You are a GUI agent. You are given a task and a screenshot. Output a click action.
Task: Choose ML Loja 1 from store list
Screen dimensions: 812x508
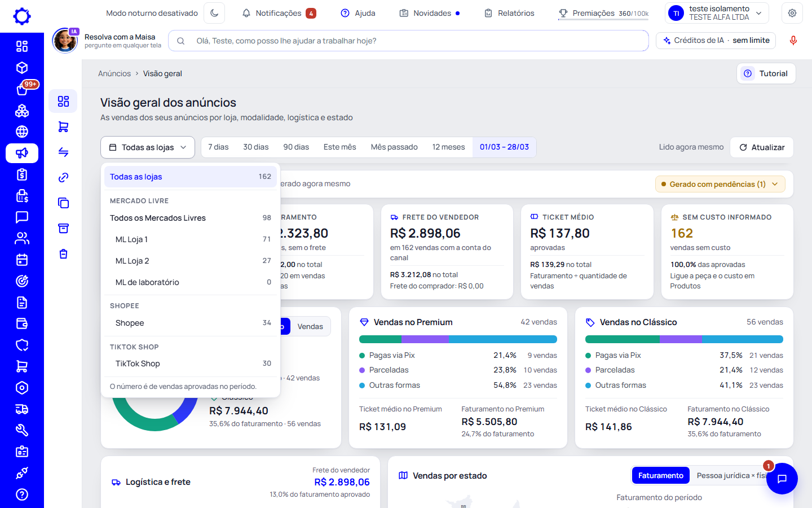click(x=191, y=239)
